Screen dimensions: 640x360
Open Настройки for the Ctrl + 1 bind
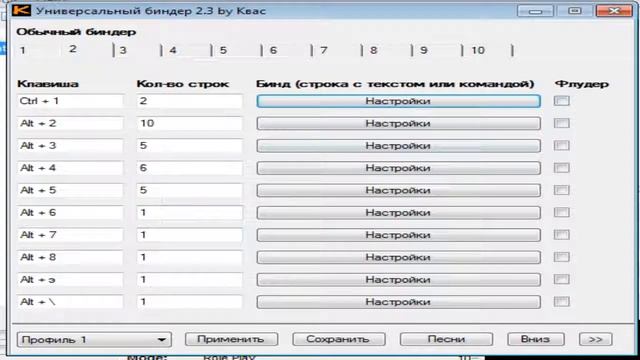tap(398, 101)
